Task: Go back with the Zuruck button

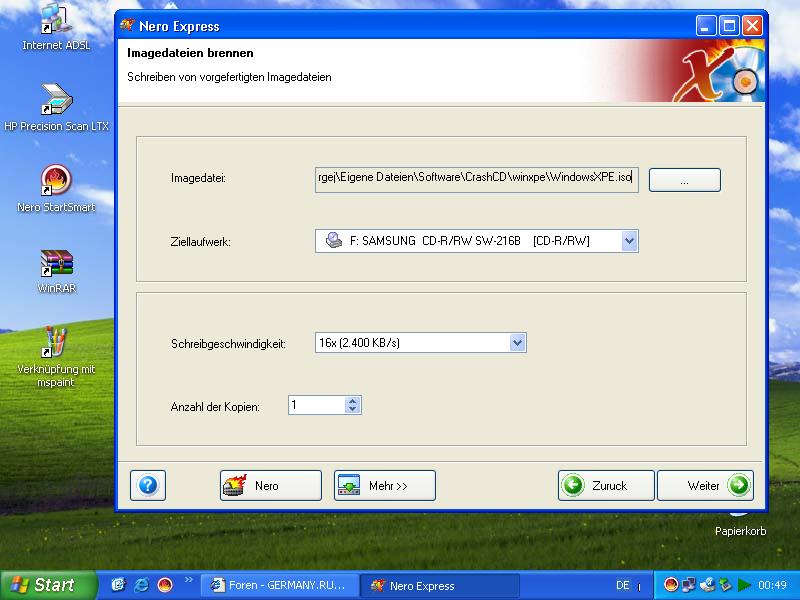Action: pyautogui.click(x=606, y=485)
